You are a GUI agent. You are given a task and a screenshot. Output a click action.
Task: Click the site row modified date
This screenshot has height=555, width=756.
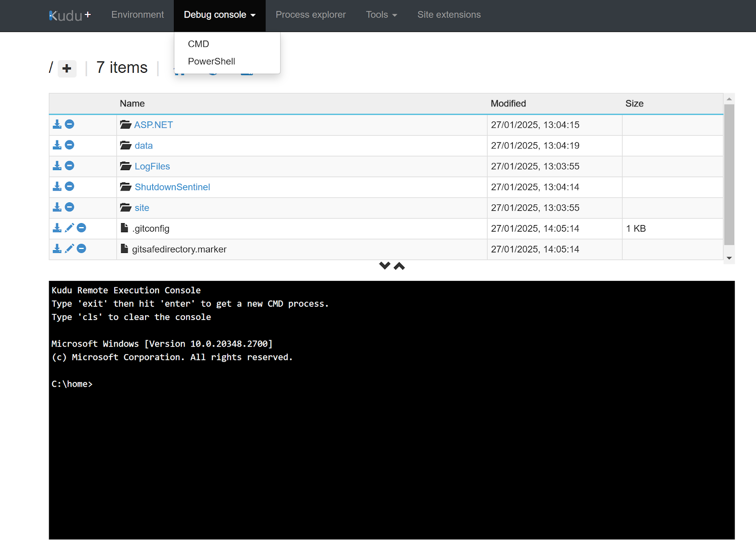click(x=535, y=208)
